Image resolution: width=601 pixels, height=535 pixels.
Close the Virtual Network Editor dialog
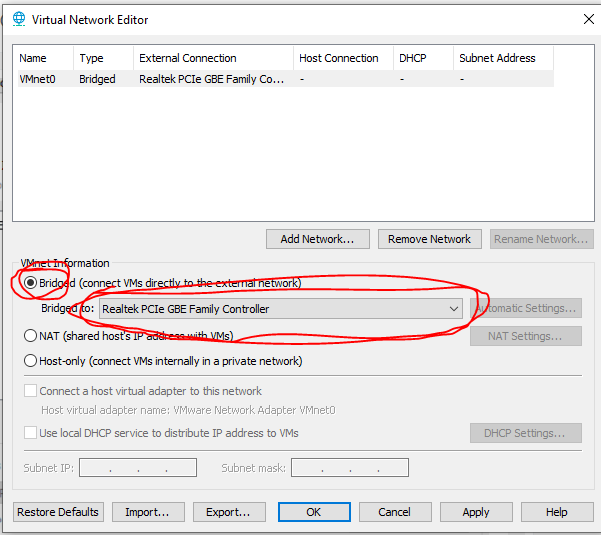(x=588, y=19)
